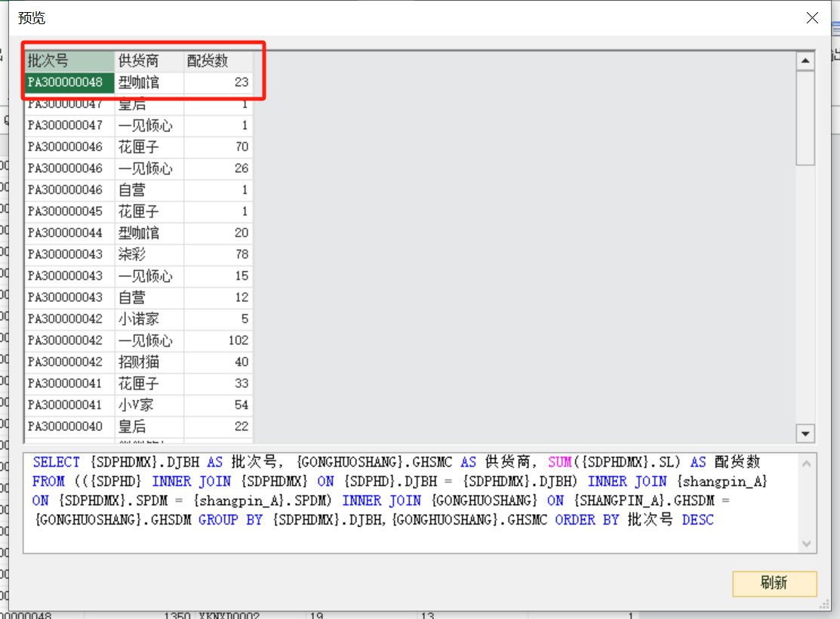Select the 柒彩 supplier cell

pyautogui.click(x=149, y=254)
